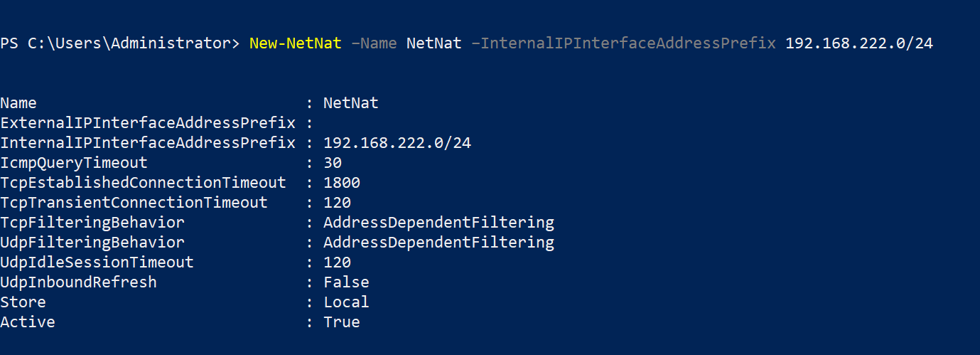Click the Name property label in the output
This screenshot has width=980, height=355.
[x=18, y=103]
